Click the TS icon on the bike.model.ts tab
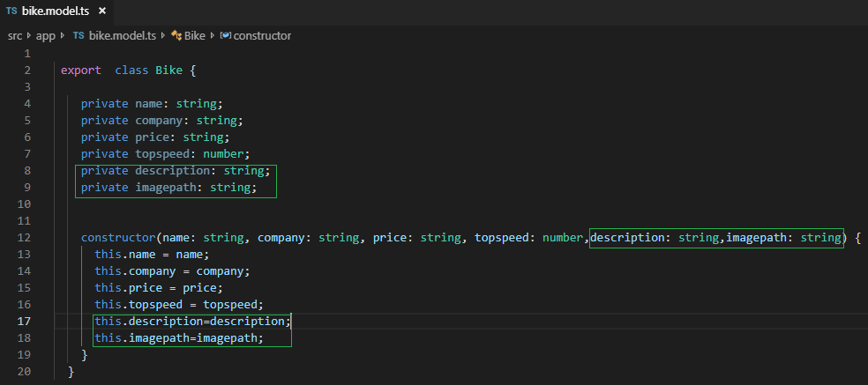The image size is (868, 385). [11, 12]
